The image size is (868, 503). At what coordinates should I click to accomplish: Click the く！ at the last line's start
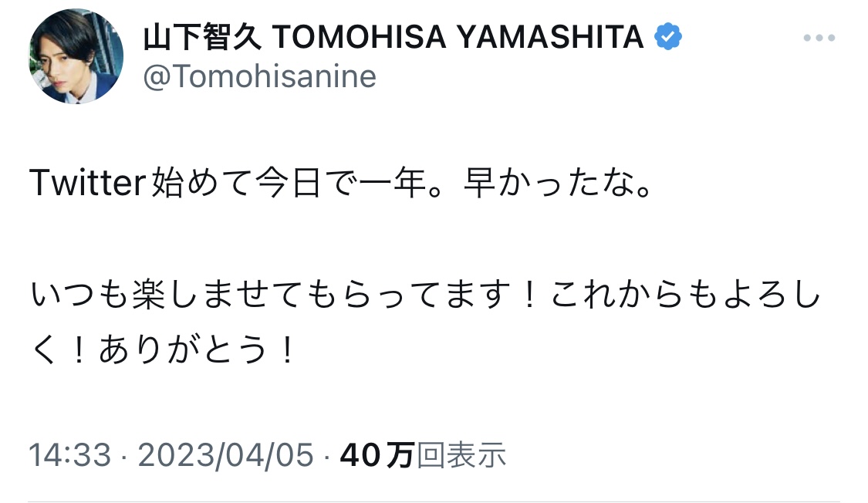pos(59,349)
